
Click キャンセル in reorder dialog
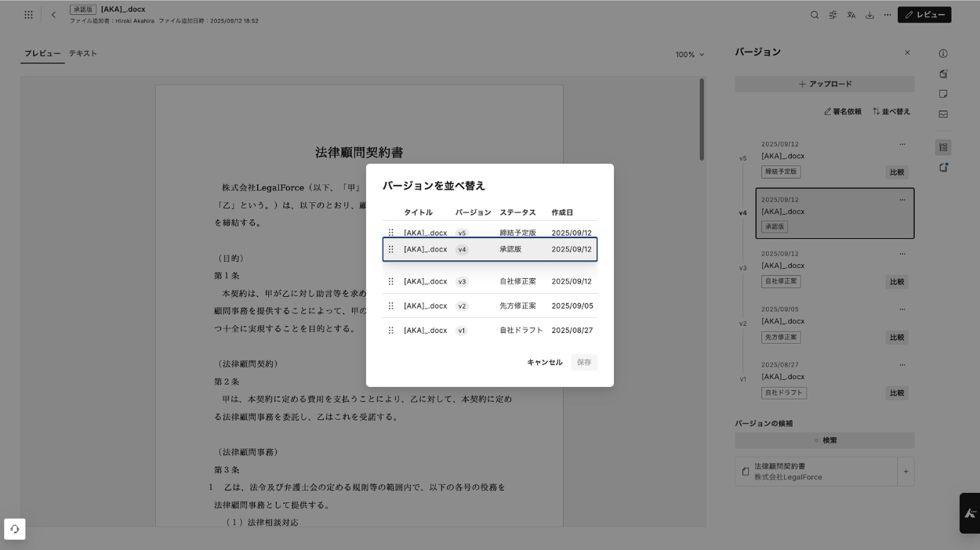pos(544,363)
